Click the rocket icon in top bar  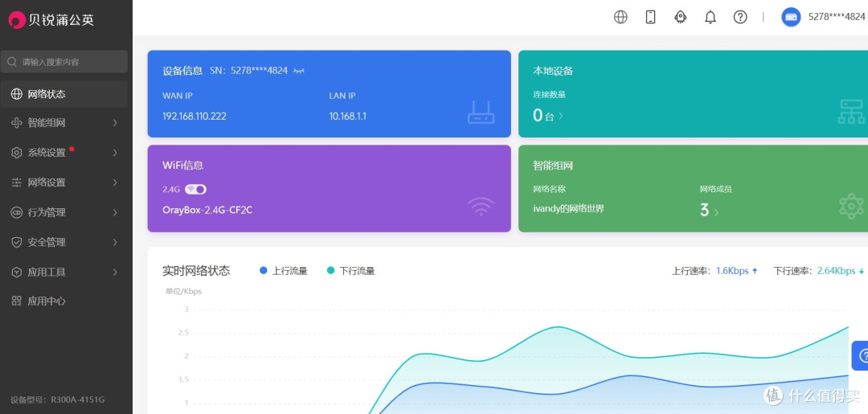pyautogui.click(x=681, y=17)
